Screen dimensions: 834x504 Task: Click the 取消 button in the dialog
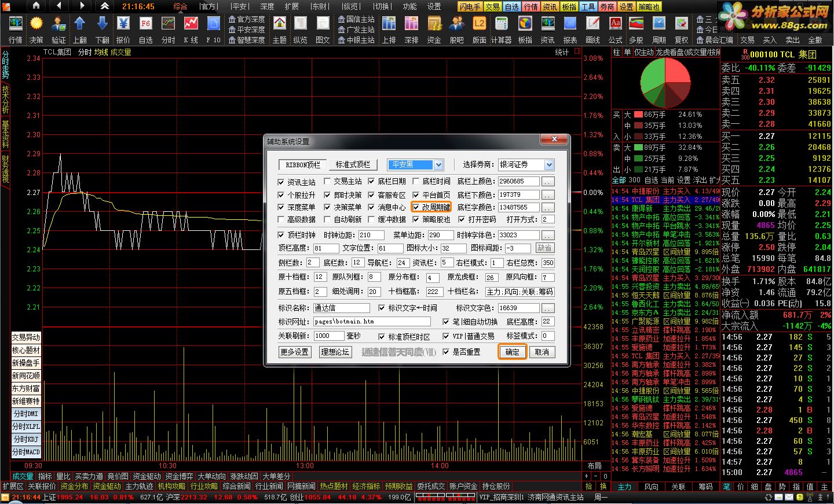tap(542, 352)
